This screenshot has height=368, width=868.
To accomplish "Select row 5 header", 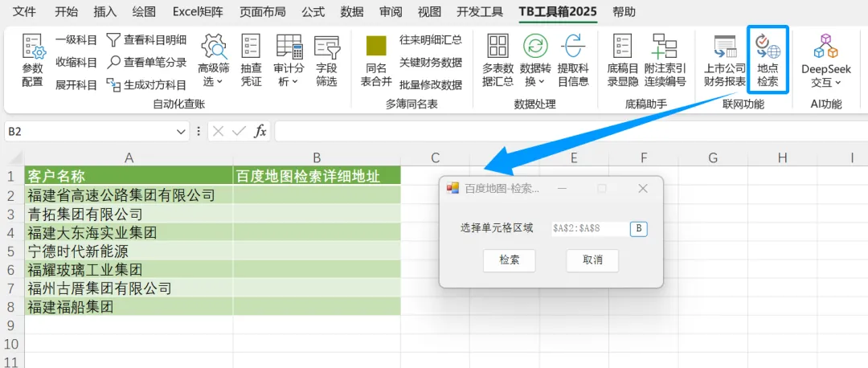I will click(x=12, y=251).
